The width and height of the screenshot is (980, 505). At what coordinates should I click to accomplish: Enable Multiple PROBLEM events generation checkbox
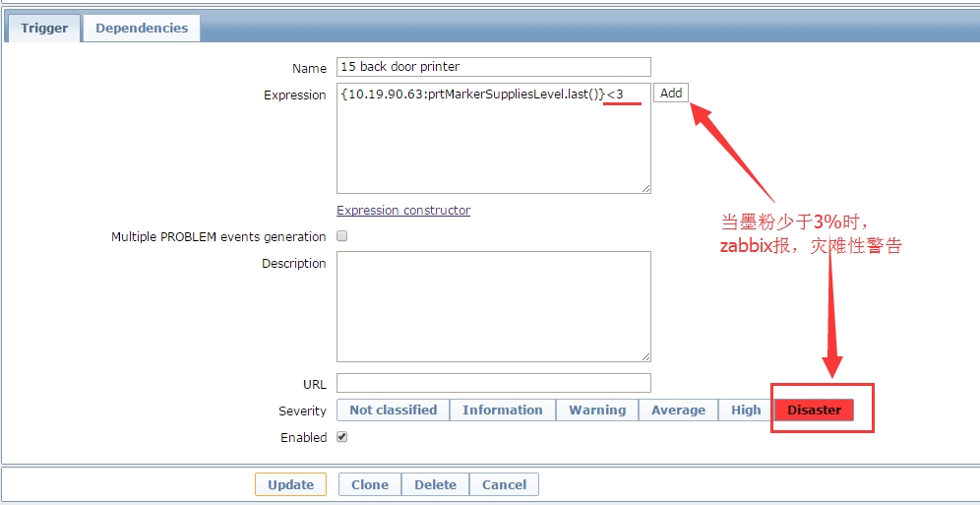(x=341, y=236)
